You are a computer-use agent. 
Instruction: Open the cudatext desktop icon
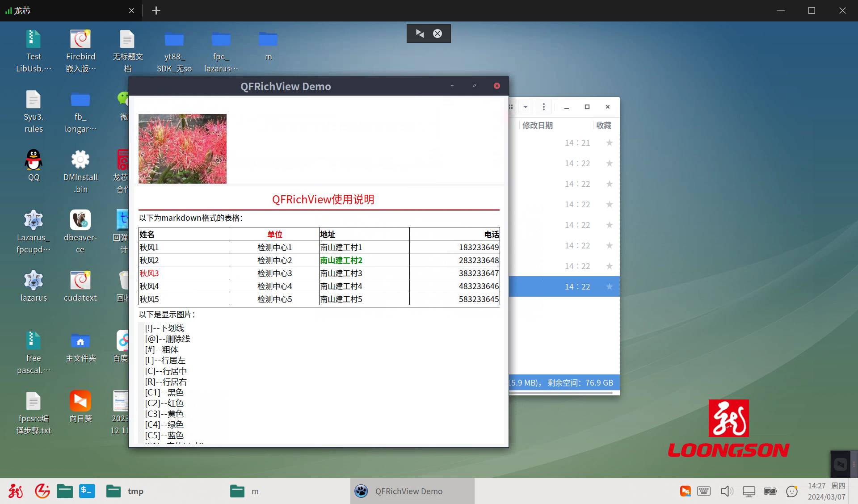(80, 281)
